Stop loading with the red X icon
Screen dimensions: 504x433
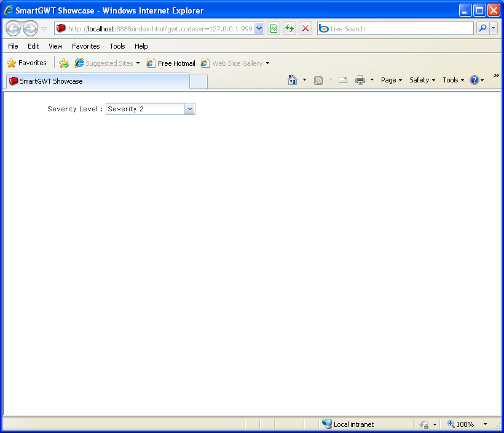(x=305, y=29)
